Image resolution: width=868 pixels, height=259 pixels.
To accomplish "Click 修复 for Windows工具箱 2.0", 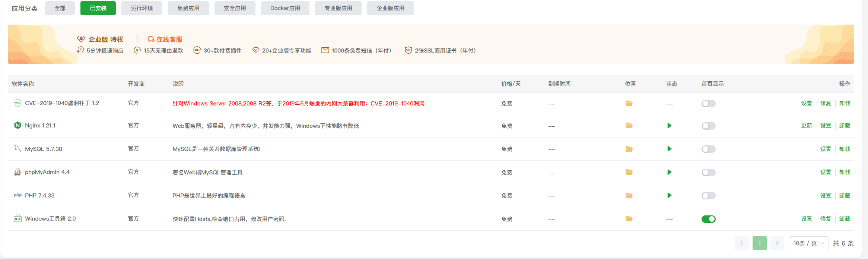I will pyautogui.click(x=826, y=219).
